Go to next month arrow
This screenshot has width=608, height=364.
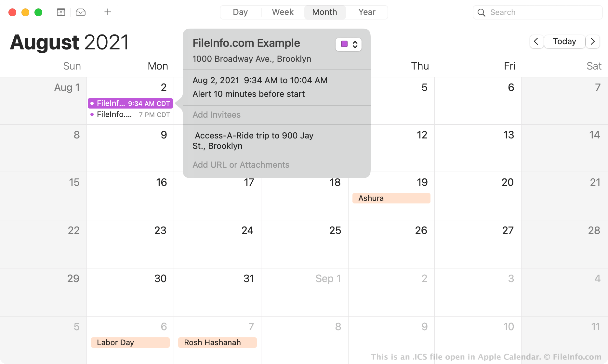(593, 42)
